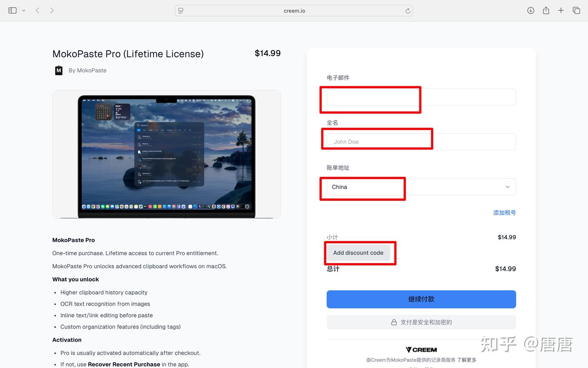Screen dimensions: 588x368
Task: Open the 账单地址 China country dropdown
Action: pos(421,187)
